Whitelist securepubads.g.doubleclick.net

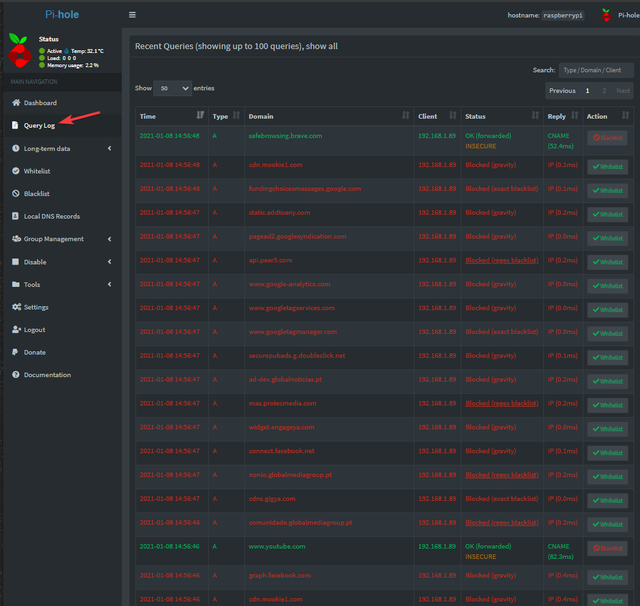point(607,357)
